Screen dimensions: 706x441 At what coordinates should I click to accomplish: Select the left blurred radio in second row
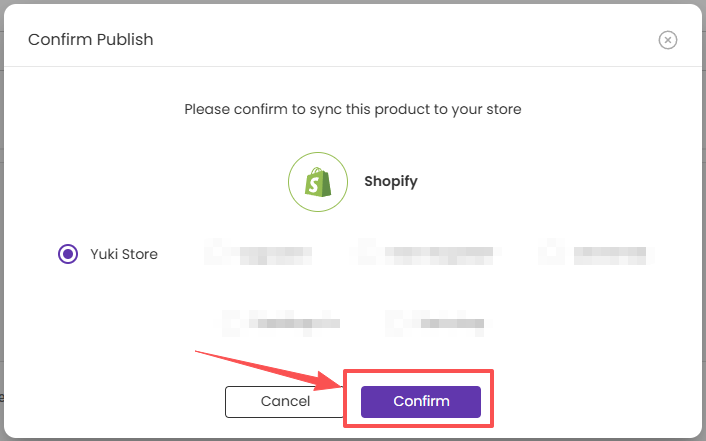pyautogui.click(x=233, y=323)
